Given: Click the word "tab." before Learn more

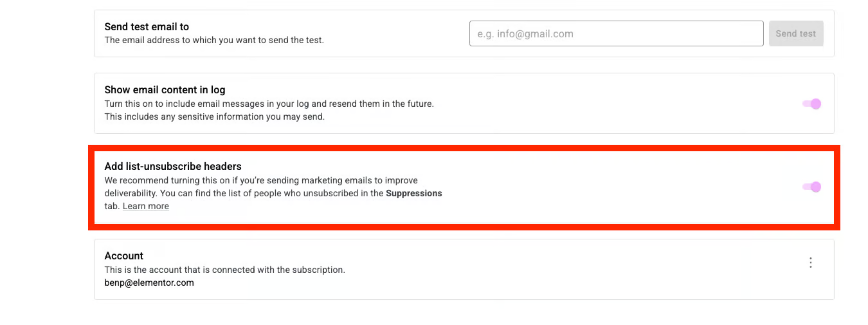Looking at the screenshot, I should point(112,206).
